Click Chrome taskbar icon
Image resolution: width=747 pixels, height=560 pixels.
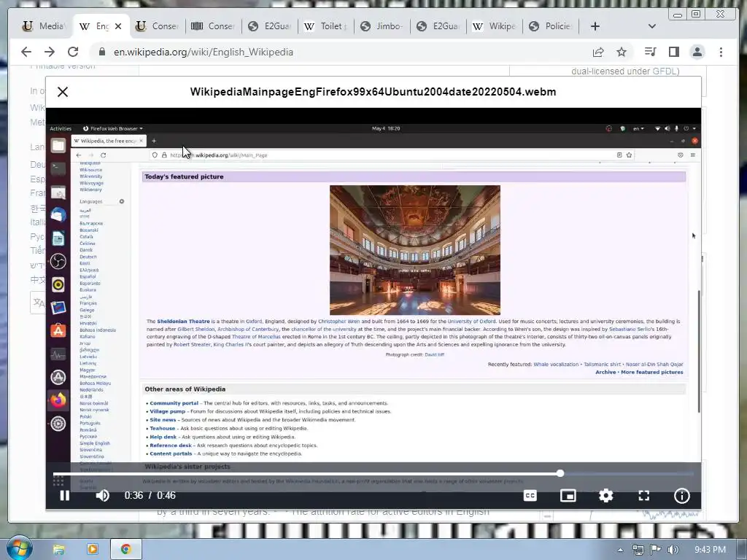tap(125, 550)
